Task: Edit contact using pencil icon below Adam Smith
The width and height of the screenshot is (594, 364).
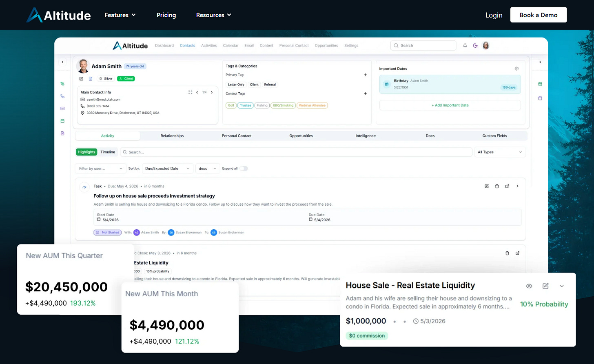Action: [81, 79]
